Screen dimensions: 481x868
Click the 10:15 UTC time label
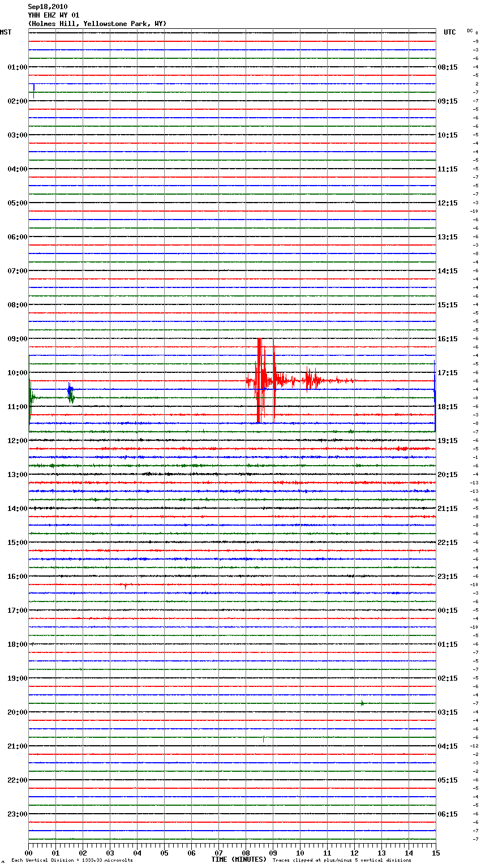pyautogui.click(x=448, y=135)
